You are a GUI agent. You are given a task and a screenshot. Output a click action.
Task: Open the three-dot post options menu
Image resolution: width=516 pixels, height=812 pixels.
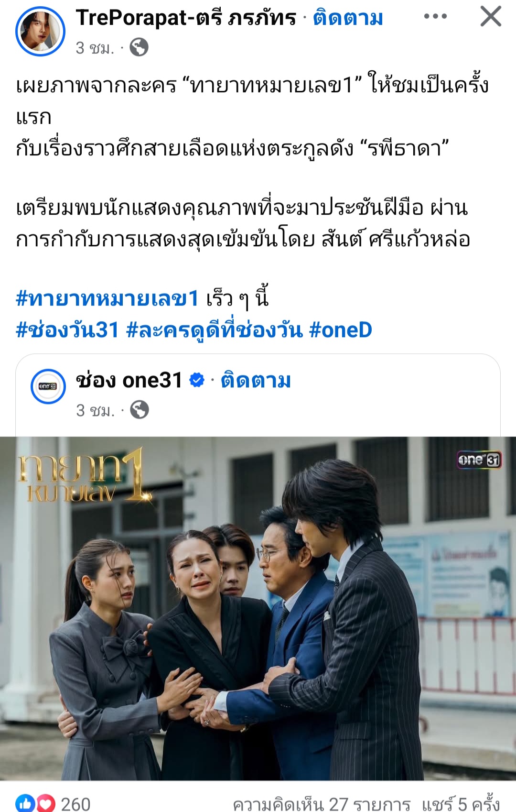click(435, 17)
